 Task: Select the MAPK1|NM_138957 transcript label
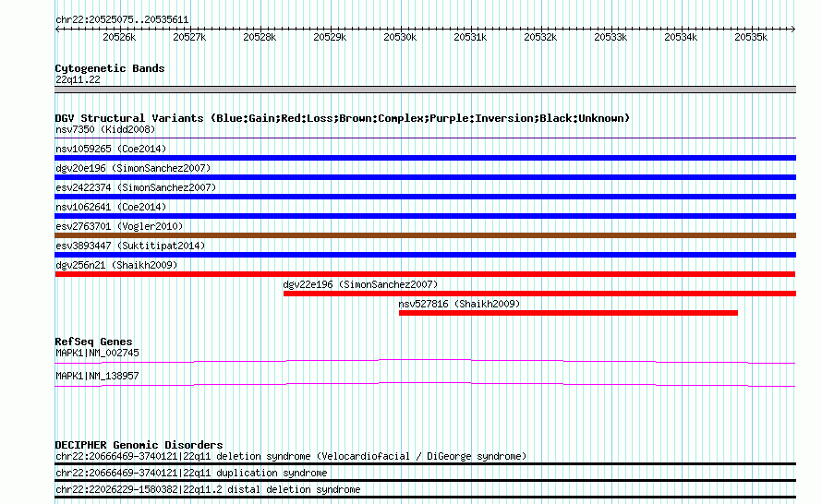click(98, 377)
